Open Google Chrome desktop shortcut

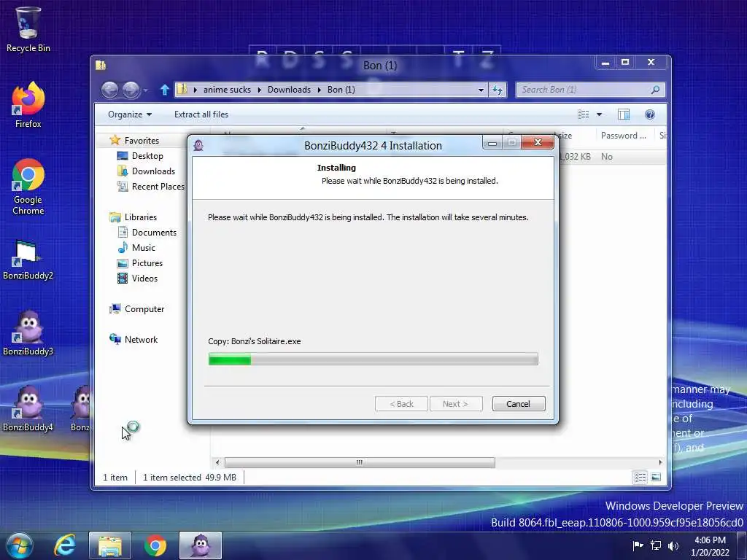(x=28, y=187)
